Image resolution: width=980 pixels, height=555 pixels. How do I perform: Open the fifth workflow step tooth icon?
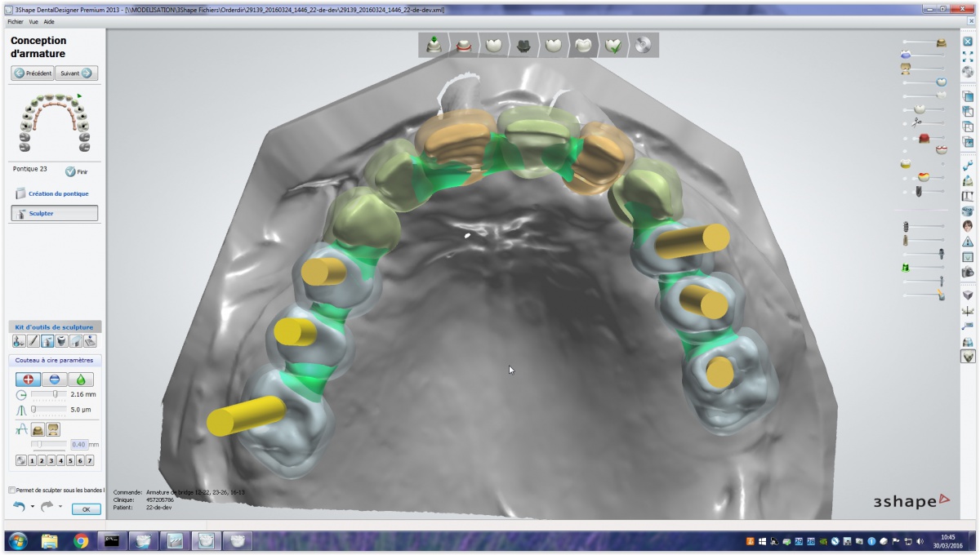coord(553,46)
